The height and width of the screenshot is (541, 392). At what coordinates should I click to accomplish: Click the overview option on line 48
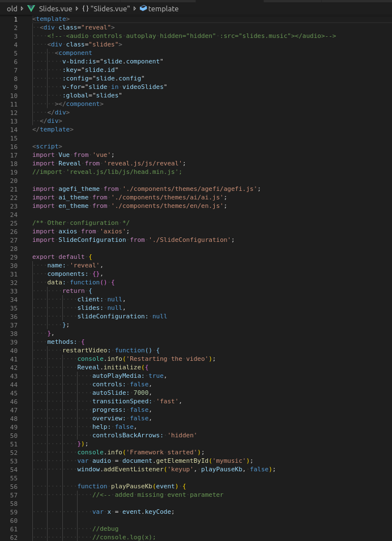[x=107, y=418]
